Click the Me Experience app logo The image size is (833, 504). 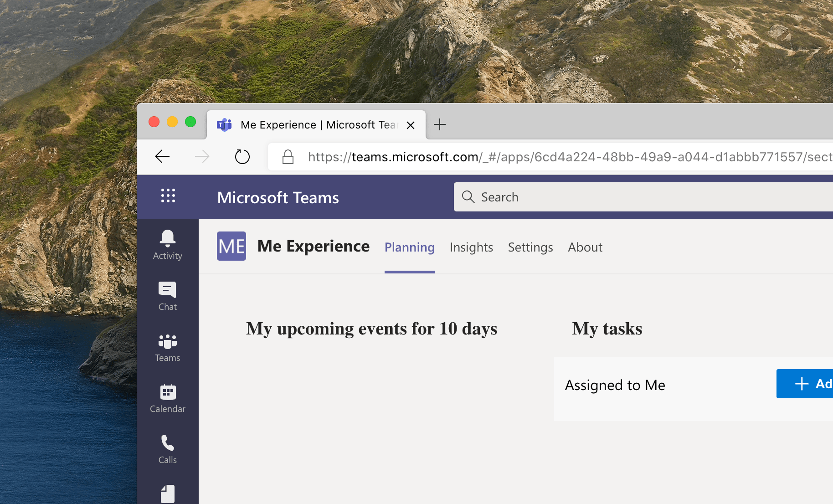tap(231, 246)
